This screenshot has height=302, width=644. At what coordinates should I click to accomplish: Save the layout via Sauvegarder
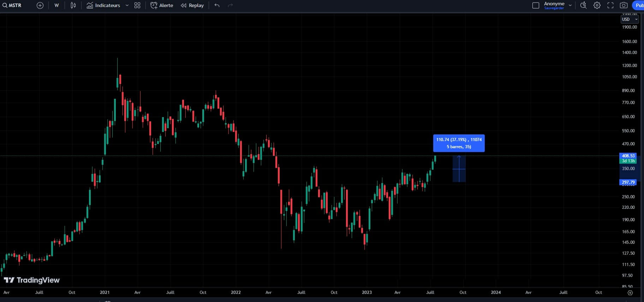(x=554, y=8)
